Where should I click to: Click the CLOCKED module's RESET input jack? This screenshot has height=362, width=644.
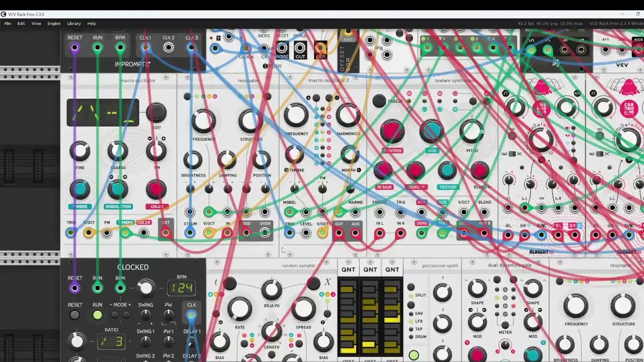74,288
